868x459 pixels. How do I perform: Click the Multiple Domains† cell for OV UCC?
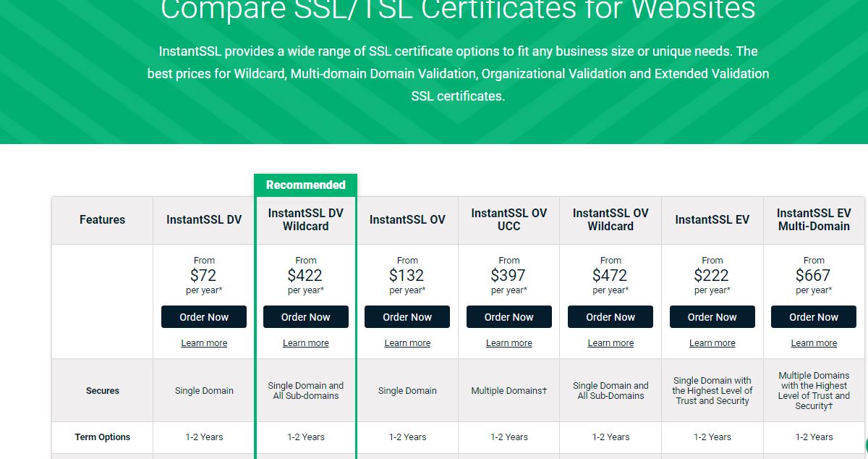[509, 391]
